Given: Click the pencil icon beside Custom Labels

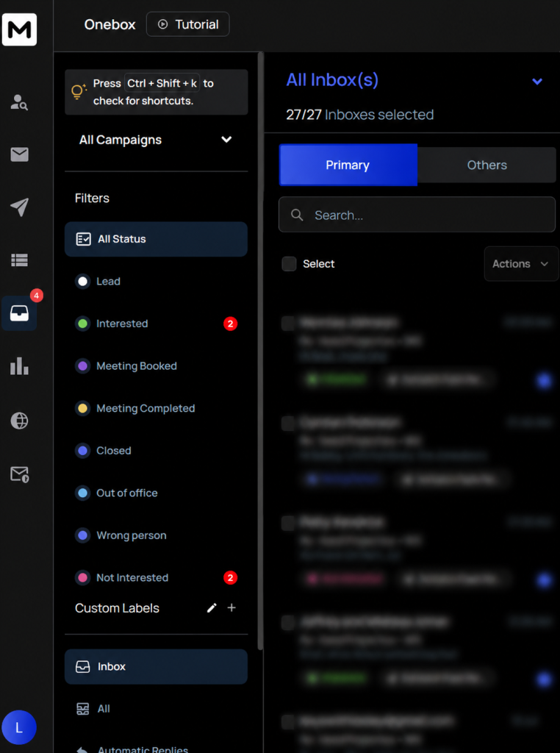Looking at the screenshot, I should click(212, 608).
